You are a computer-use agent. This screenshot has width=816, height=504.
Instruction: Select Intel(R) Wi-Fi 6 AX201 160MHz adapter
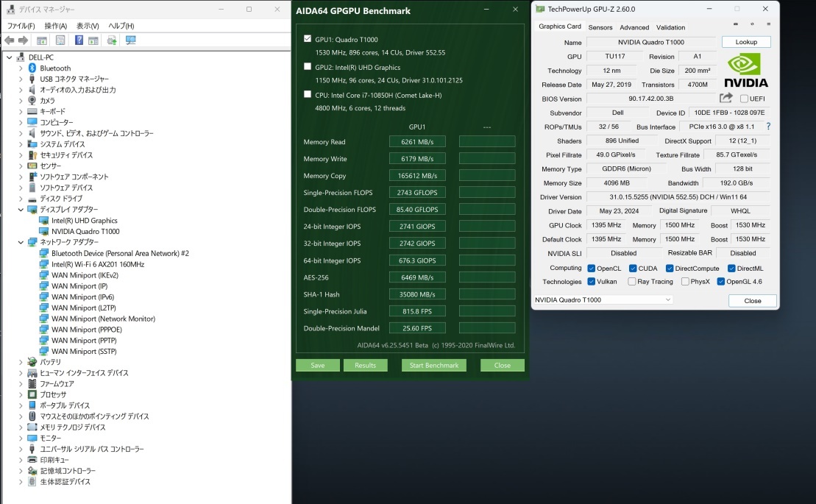point(98,264)
